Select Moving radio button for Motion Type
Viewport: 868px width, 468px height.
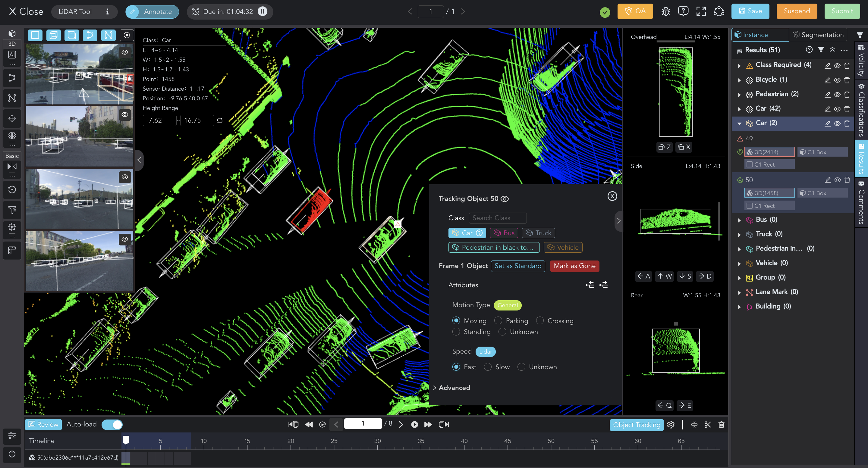[x=456, y=320]
